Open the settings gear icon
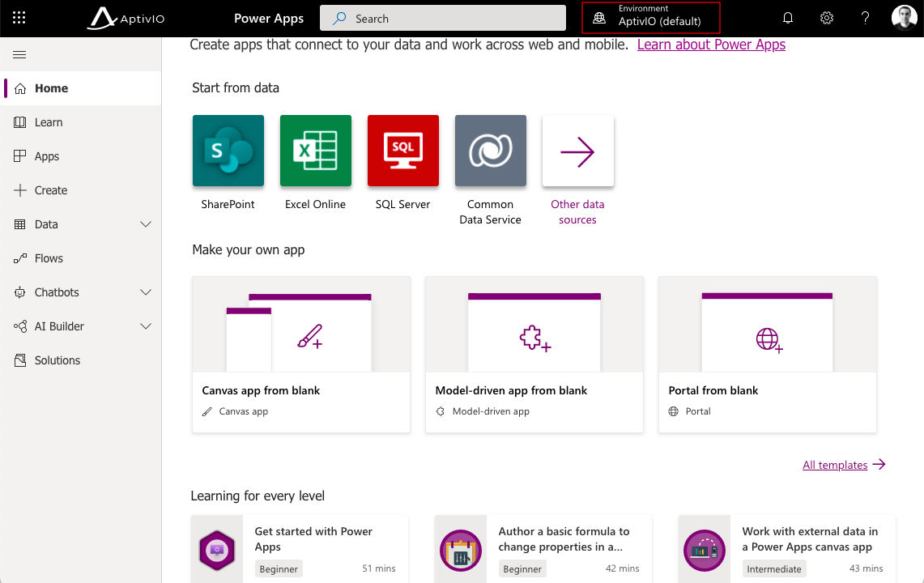This screenshot has height=583, width=924. tap(827, 19)
